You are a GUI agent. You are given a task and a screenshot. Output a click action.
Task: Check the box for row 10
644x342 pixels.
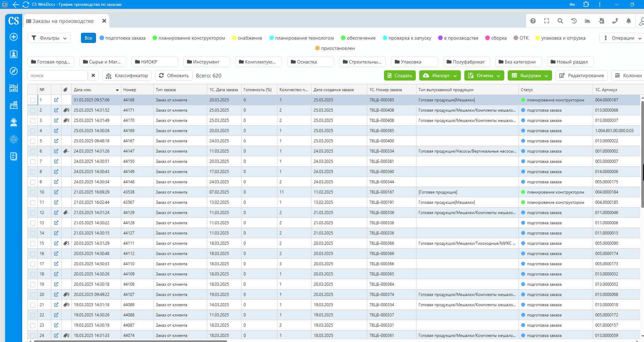click(33, 192)
